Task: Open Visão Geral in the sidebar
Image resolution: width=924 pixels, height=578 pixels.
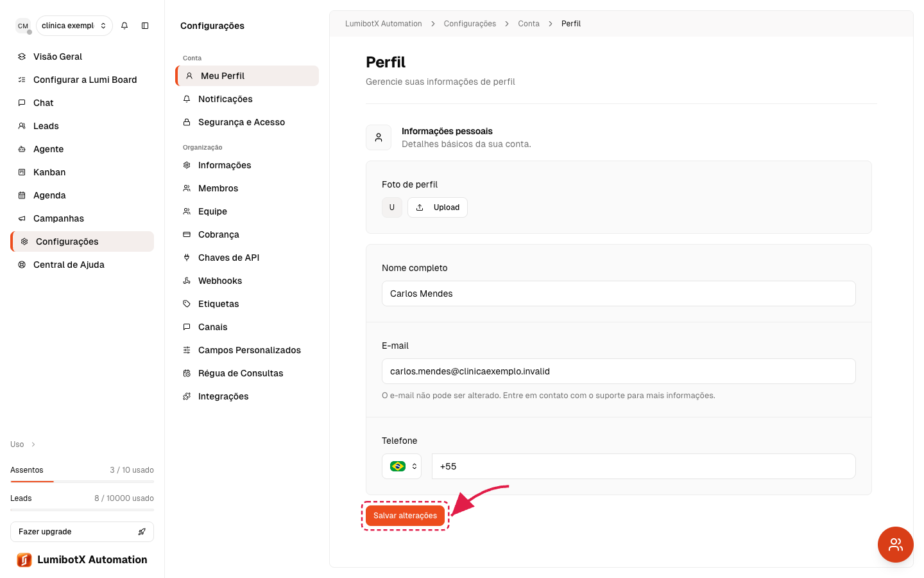Action: pyautogui.click(x=82, y=57)
